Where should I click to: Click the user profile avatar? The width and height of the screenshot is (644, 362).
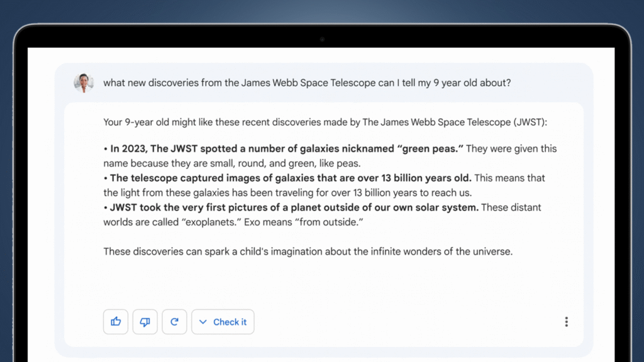click(84, 83)
